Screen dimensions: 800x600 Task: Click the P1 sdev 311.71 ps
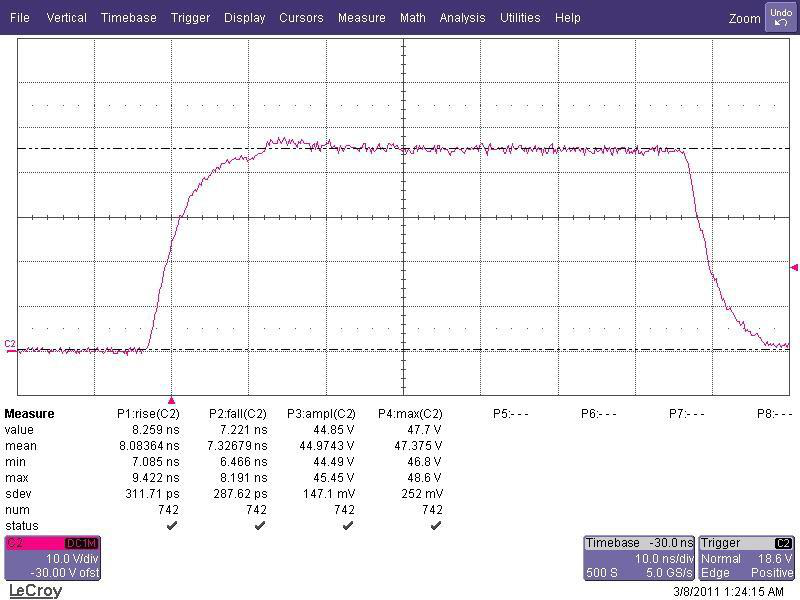tap(153, 494)
